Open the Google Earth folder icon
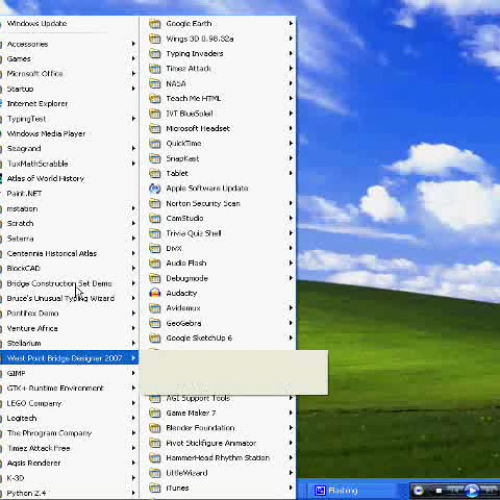The image size is (500, 500). [x=155, y=24]
